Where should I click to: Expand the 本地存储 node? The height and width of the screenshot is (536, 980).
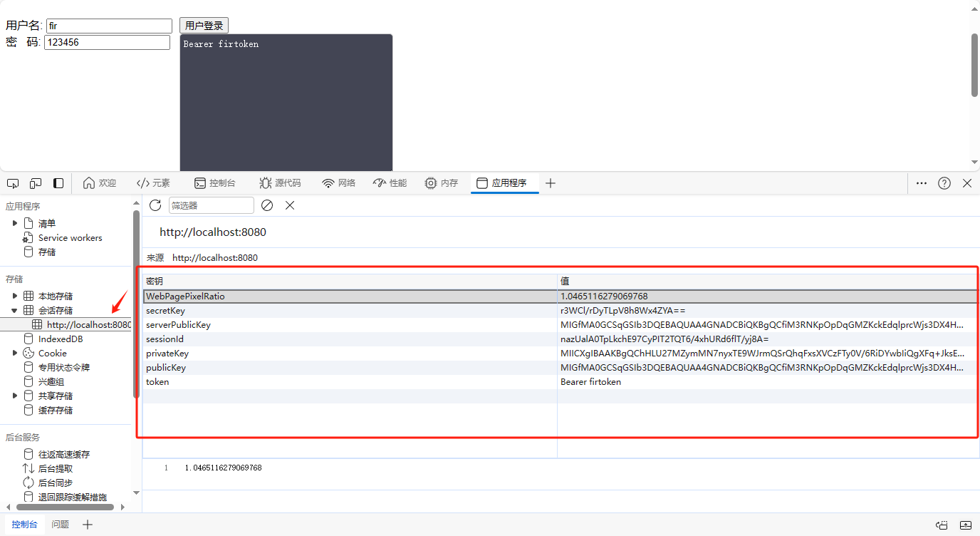coord(15,296)
